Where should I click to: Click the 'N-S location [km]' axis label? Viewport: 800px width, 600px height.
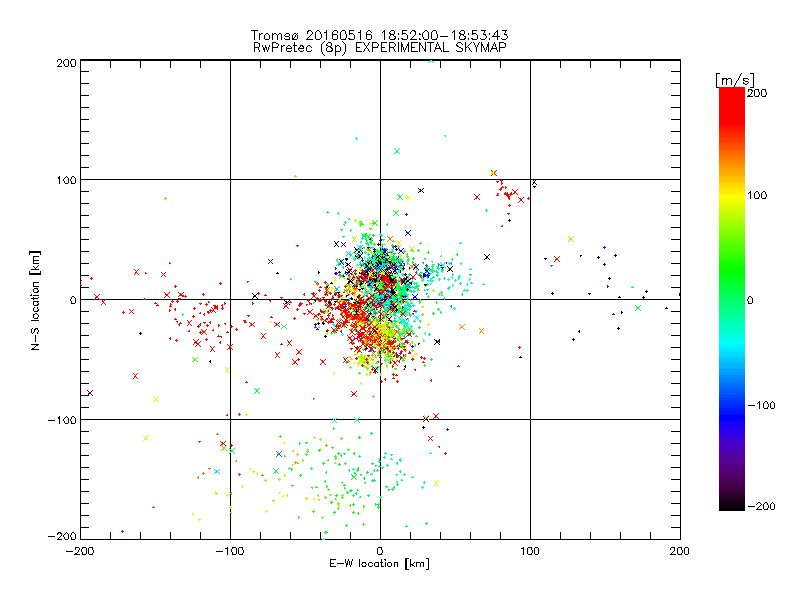pos(35,301)
